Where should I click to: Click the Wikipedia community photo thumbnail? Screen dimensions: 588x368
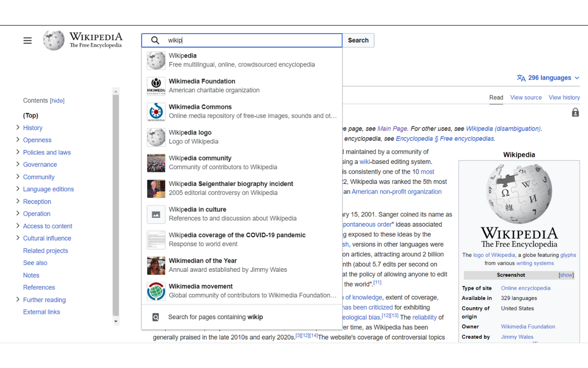(156, 163)
